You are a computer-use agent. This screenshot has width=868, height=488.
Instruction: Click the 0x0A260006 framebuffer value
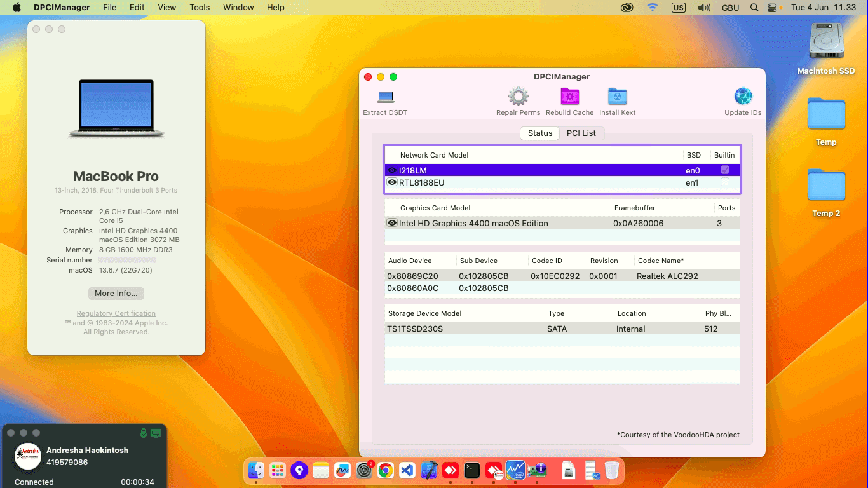pyautogui.click(x=638, y=223)
